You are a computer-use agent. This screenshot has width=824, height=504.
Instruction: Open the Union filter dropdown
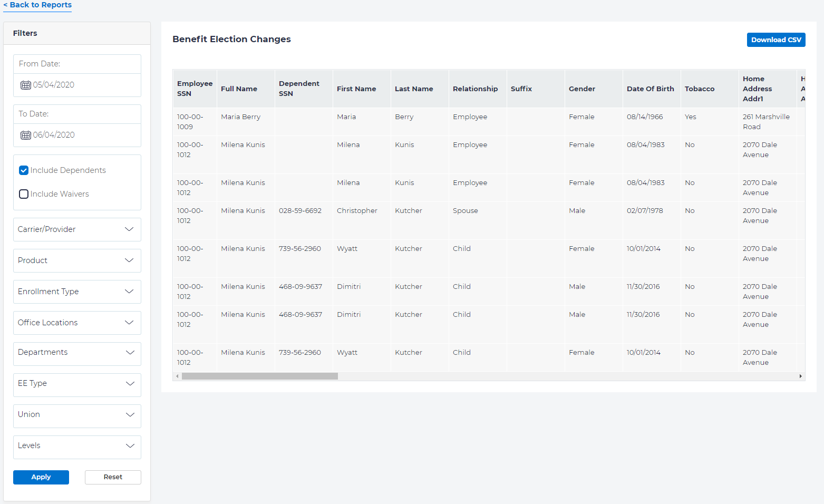77,414
